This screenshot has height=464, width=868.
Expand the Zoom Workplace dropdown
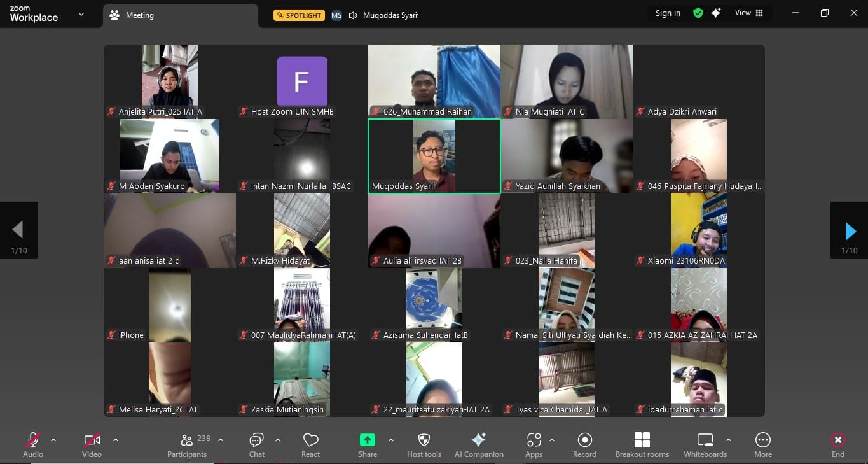pyautogui.click(x=81, y=15)
